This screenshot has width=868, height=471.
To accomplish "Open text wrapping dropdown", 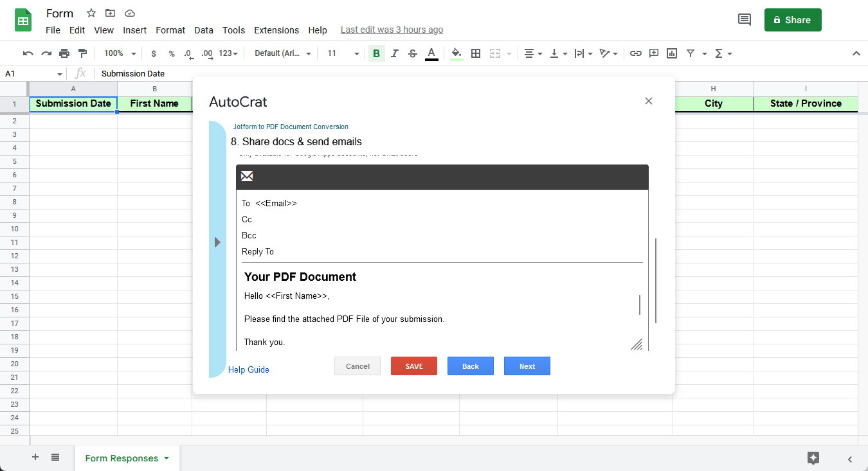I will click(583, 53).
